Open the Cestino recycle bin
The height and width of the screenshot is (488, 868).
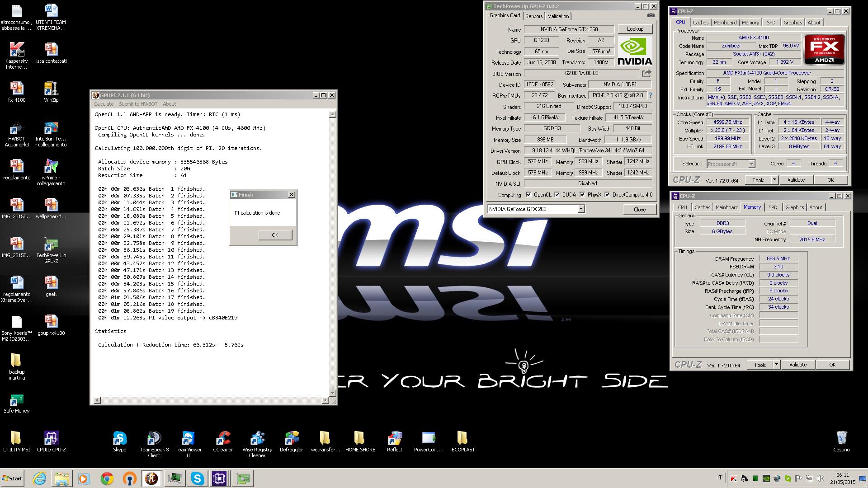[x=841, y=441]
